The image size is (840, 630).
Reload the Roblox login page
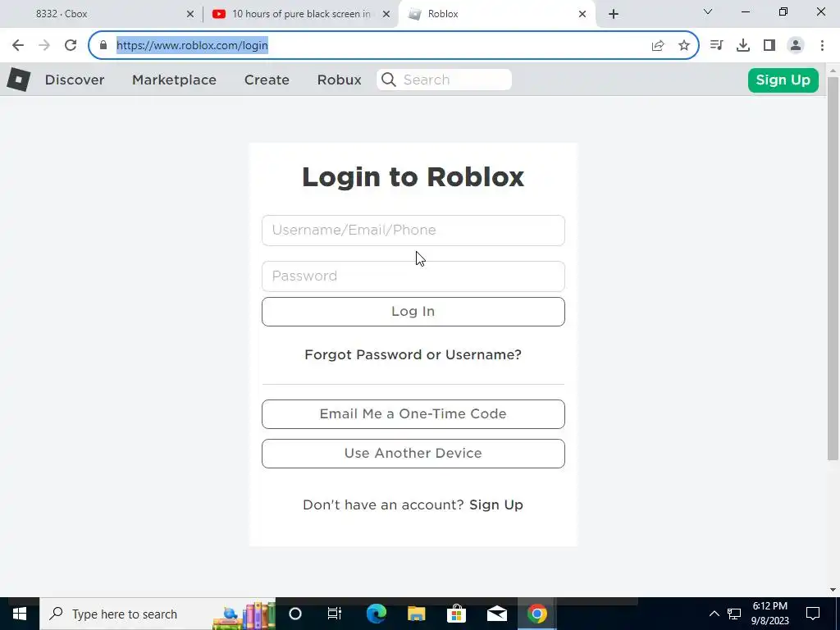pos(71,46)
